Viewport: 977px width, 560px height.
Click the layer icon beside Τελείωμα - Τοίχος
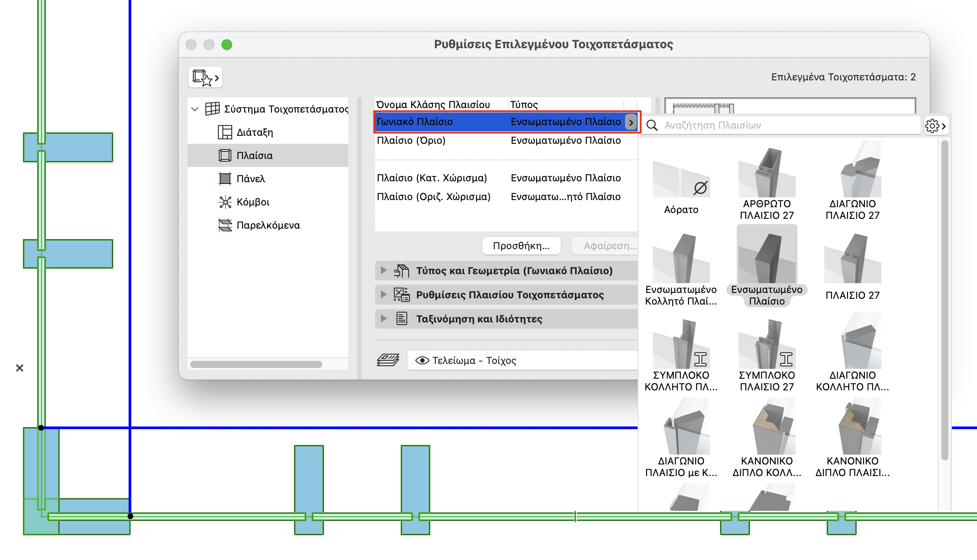click(388, 360)
